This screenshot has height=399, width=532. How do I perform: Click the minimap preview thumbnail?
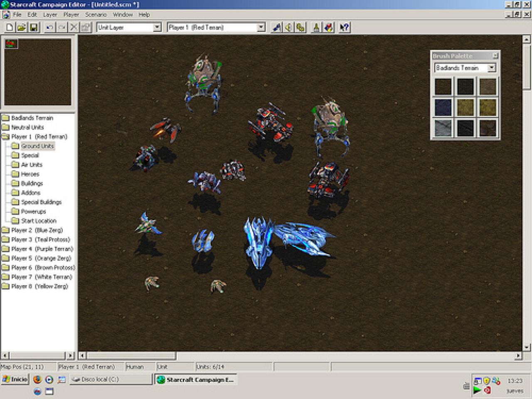(38, 72)
